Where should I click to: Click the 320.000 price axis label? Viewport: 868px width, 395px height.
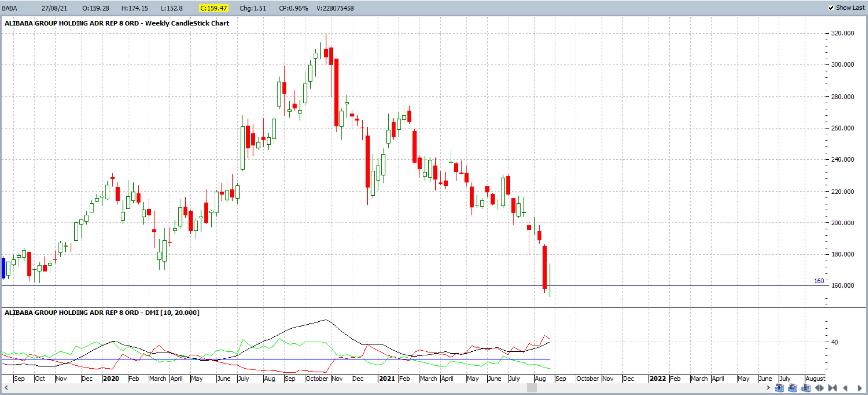(842, 33)
